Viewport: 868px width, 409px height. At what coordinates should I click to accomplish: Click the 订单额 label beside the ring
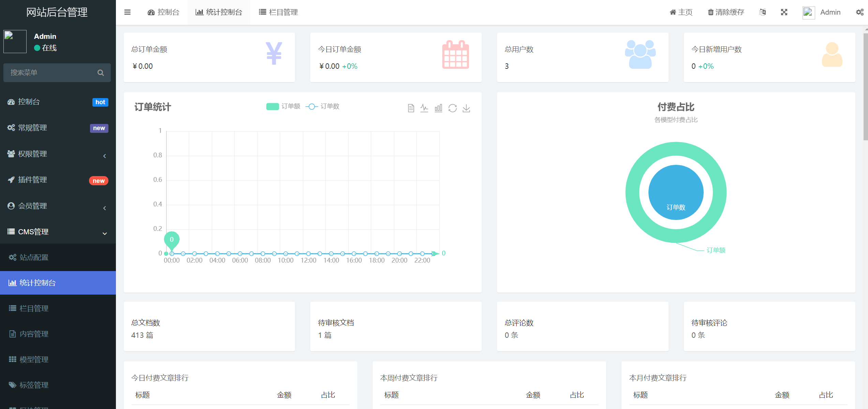[716, 250]
